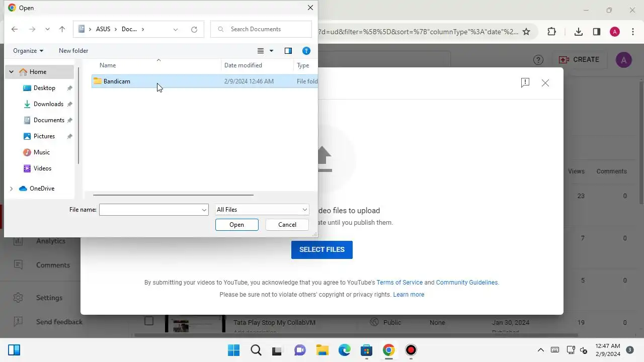Switch to Bandicam recorder in taskbar
The image size is (644, 362).
411,350
